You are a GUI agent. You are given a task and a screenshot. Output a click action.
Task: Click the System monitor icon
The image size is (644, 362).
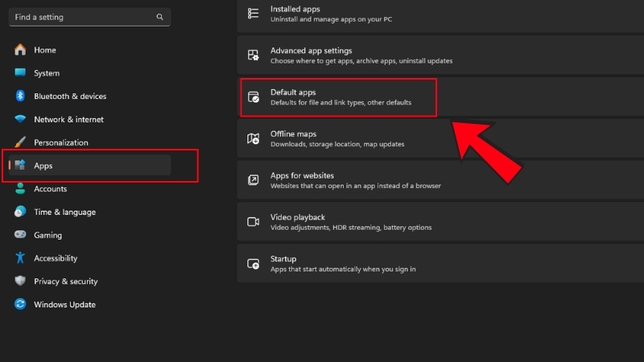coord(20,72)
